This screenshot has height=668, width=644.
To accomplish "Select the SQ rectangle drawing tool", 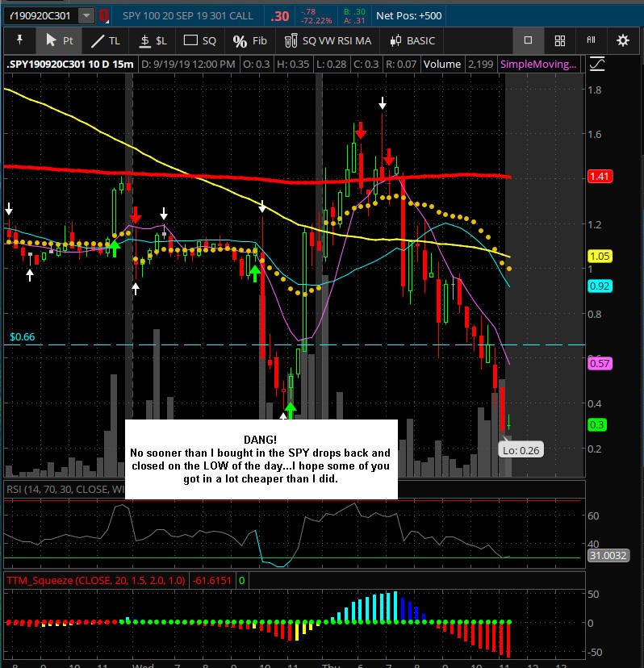I will click(199, 41).
